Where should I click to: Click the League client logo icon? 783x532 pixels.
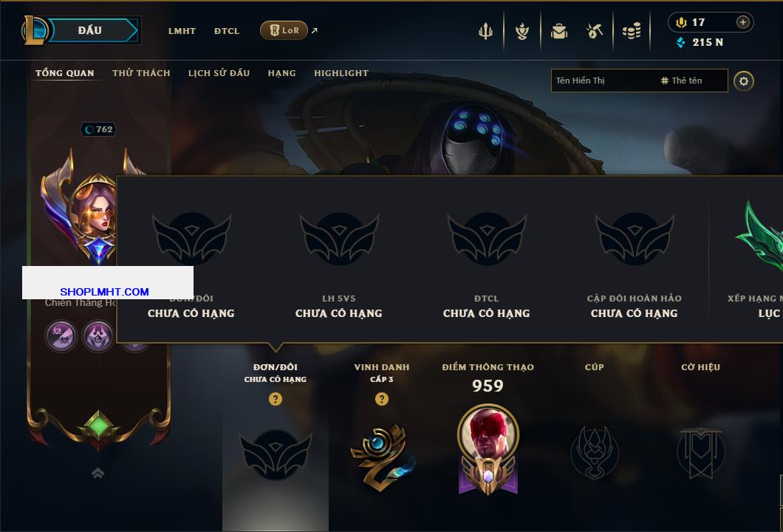pyautogui.click(x=34, y=30)
